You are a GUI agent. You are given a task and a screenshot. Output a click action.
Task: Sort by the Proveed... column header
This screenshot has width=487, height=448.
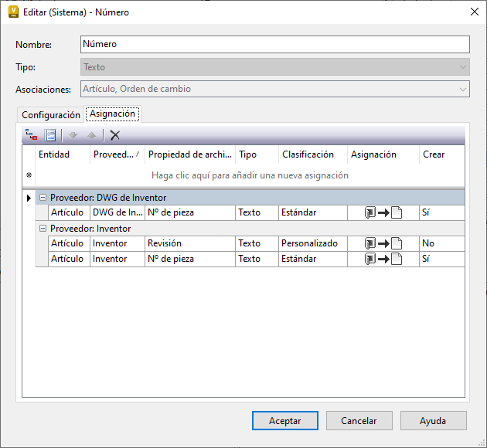coord(117,154)
